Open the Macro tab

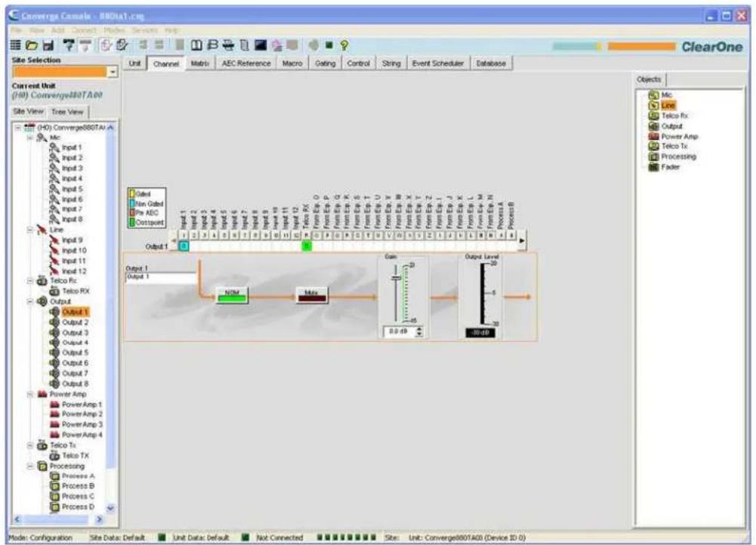[x=292, y=63]
